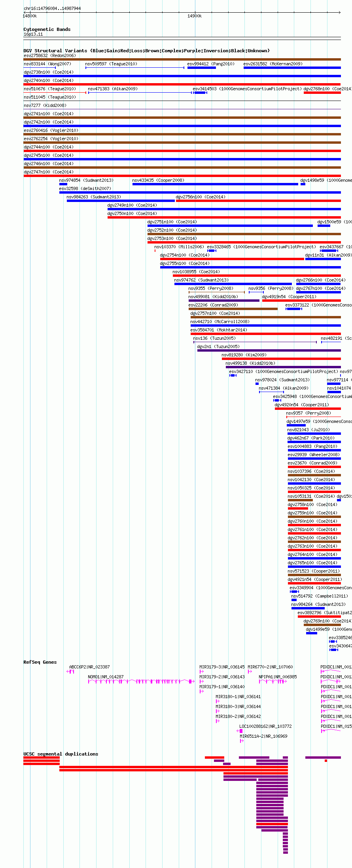Viewport: 352px width, 868px height.
Task: Click the dgv2740n100 (Coe2014) label
Action: click(49, 80)
